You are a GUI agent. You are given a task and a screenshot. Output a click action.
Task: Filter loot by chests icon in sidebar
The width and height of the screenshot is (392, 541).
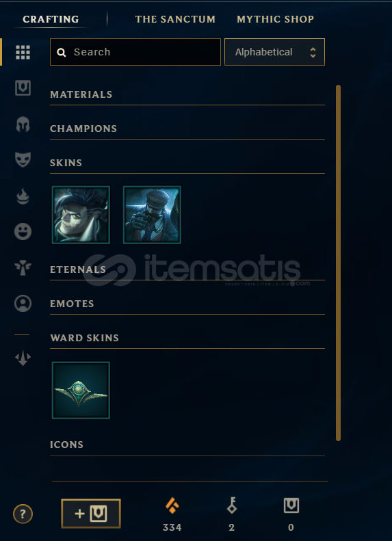pyautogui.click(x=23, y=88)
